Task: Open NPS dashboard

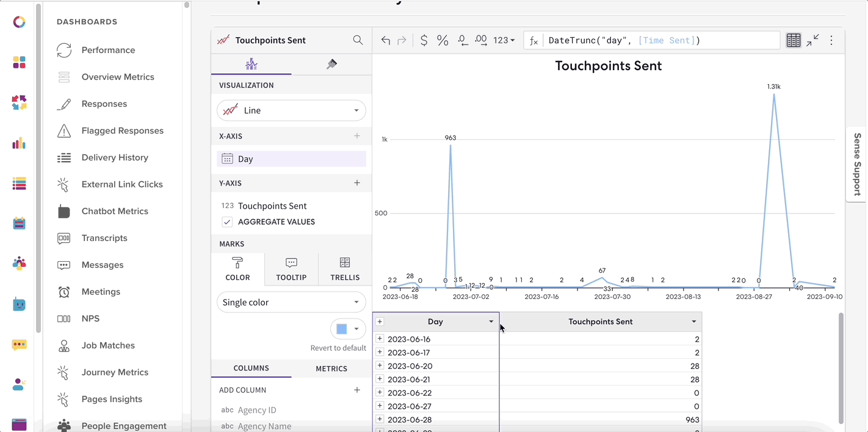Action: (x=90, y=319)
